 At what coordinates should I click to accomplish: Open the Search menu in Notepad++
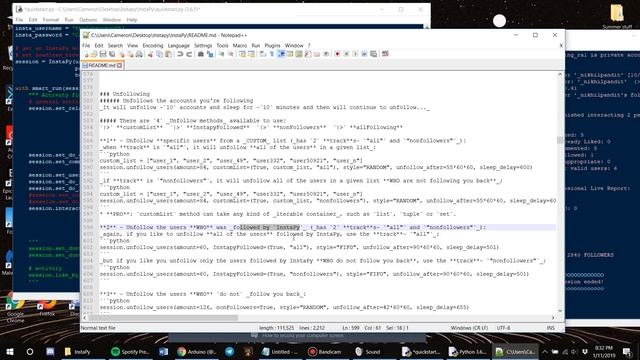click(x=115, y=45)
